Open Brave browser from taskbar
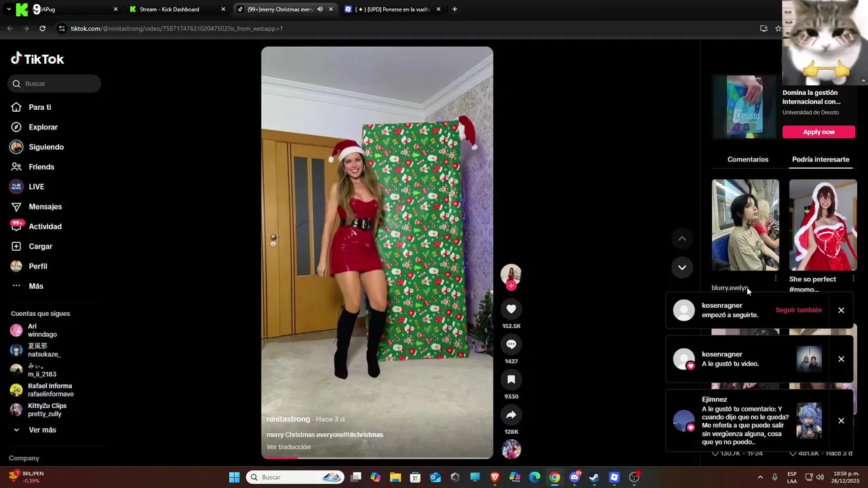The height and width of the screenshot is (488, 868). click(495, 477)
